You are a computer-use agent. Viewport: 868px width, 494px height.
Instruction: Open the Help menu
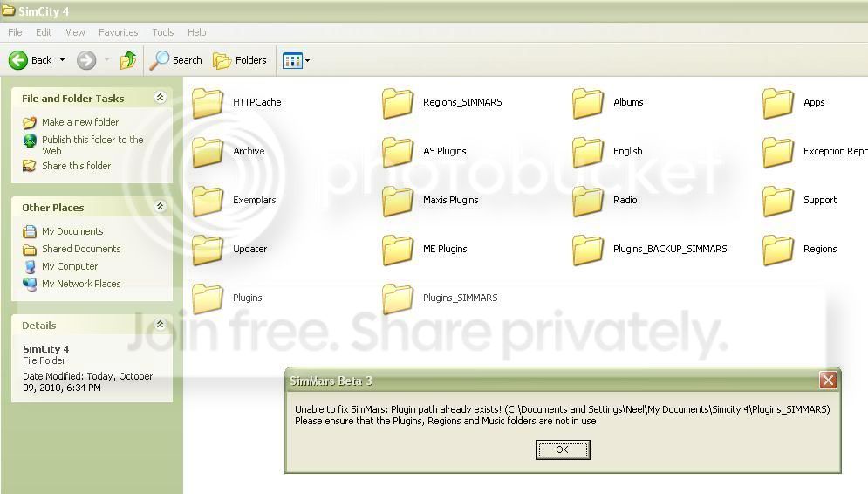pos(196,32)
